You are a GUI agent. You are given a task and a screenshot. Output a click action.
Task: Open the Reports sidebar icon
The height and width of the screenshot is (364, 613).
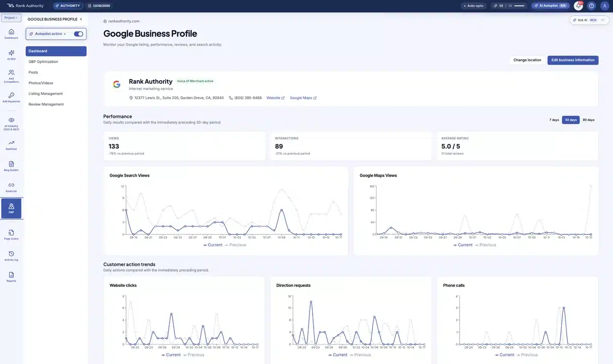coord(11,277)
